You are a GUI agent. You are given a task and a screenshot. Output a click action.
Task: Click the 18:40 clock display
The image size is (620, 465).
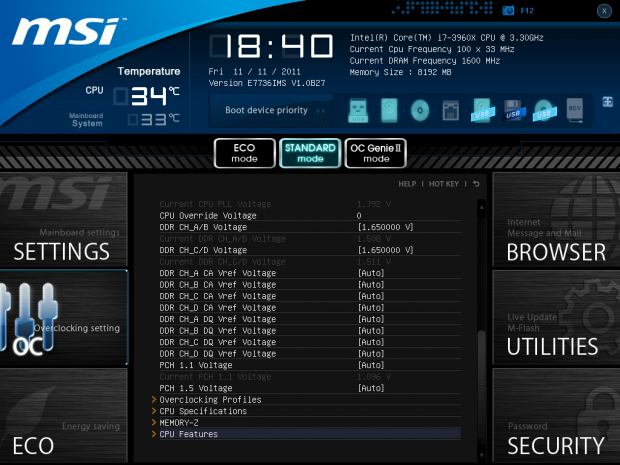[271, 46]
